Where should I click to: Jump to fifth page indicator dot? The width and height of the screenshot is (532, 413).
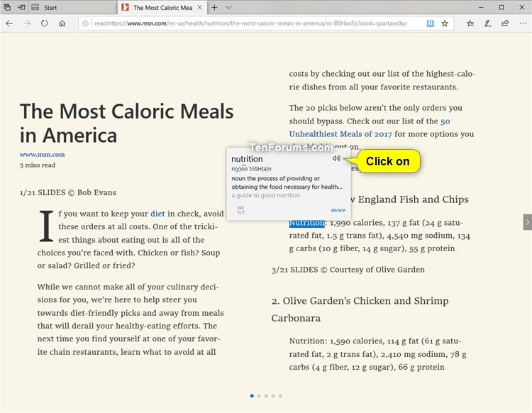click(x=280, y=396)
